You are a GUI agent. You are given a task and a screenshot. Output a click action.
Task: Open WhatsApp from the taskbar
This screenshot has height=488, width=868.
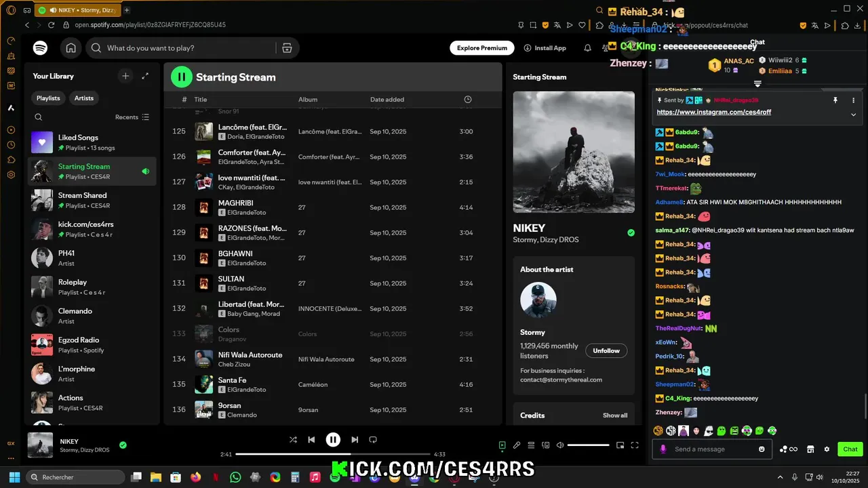[235, 477]
